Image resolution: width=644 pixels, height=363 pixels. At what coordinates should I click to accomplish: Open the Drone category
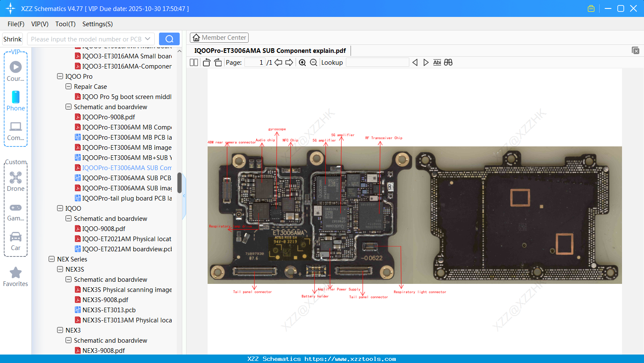(x=16, y=177)
